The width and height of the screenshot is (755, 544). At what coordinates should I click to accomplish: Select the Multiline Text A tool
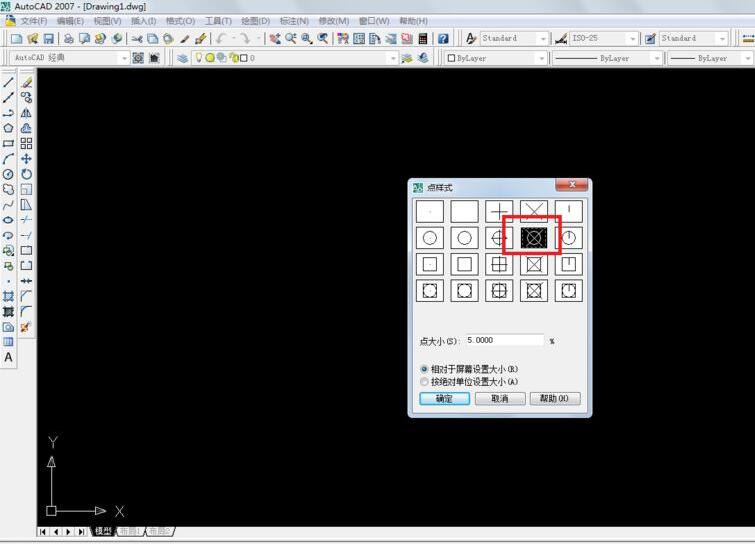point(8,358)
